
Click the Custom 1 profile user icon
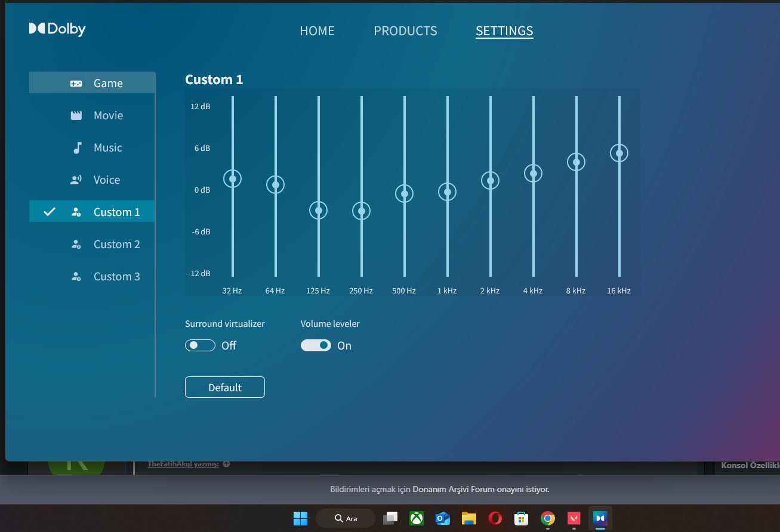click(76, 212)
